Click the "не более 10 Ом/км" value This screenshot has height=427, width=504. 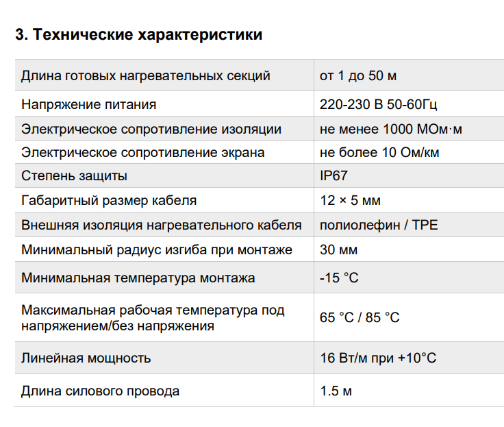379,153
